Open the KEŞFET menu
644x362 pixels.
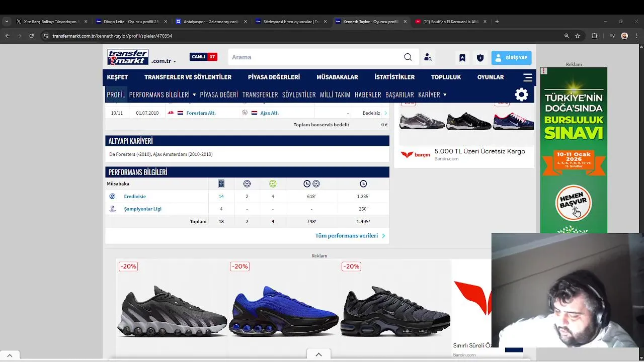pyautogui.click(x=117, y=77)
